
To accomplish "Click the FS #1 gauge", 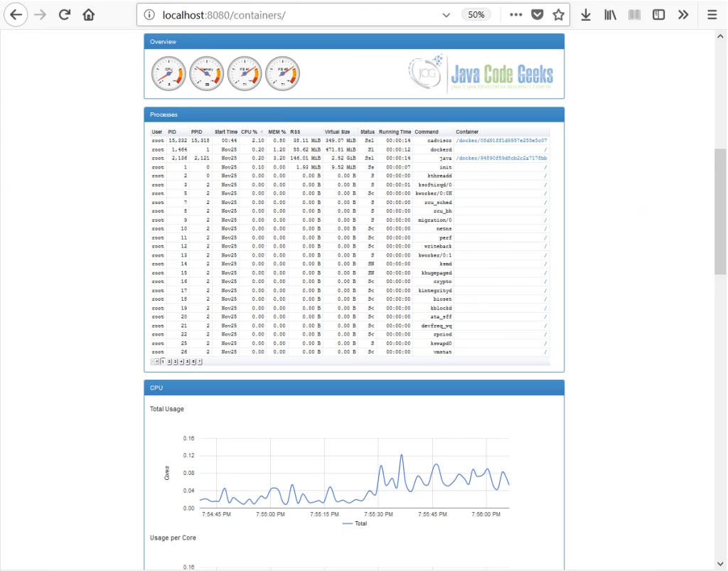I will tap(245, 73).
